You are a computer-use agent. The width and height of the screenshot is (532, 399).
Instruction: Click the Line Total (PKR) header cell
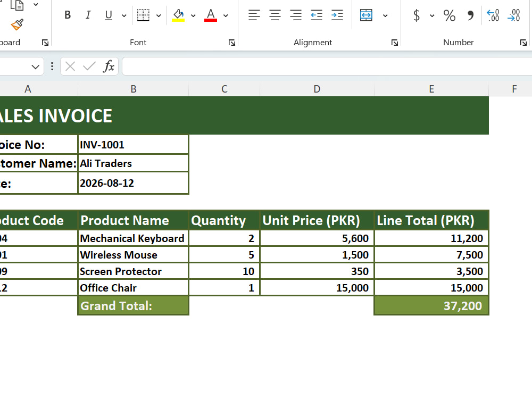(431, 221)
